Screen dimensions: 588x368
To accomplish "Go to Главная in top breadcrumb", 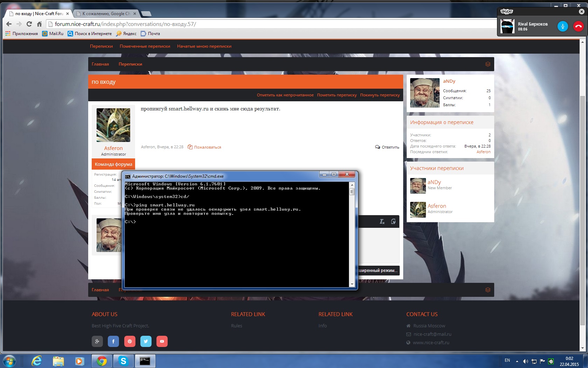I will (x=100, y=64).
